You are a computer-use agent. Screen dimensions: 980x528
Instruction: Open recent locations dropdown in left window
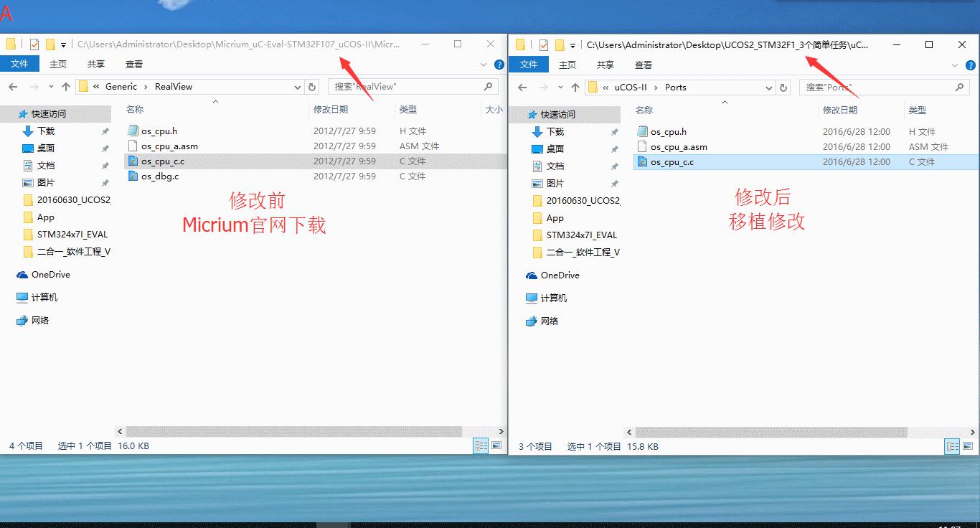pyautogui.click(x=51, y=87)
